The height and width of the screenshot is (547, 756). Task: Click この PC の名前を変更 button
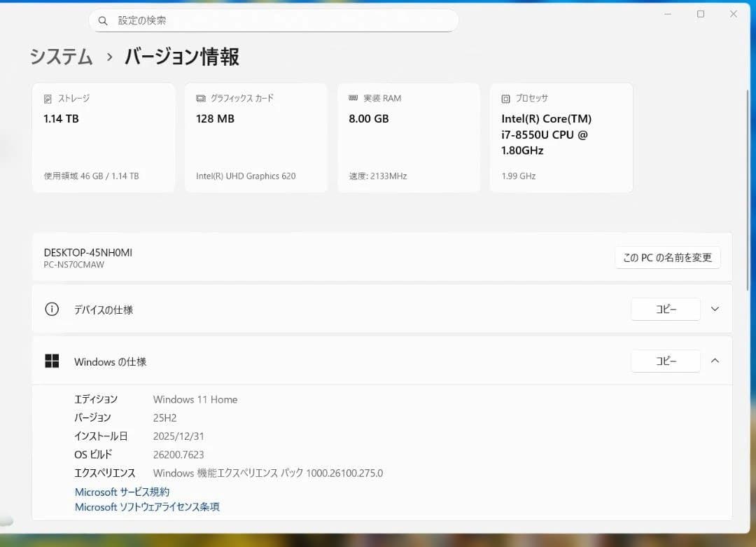pos(667,257)
